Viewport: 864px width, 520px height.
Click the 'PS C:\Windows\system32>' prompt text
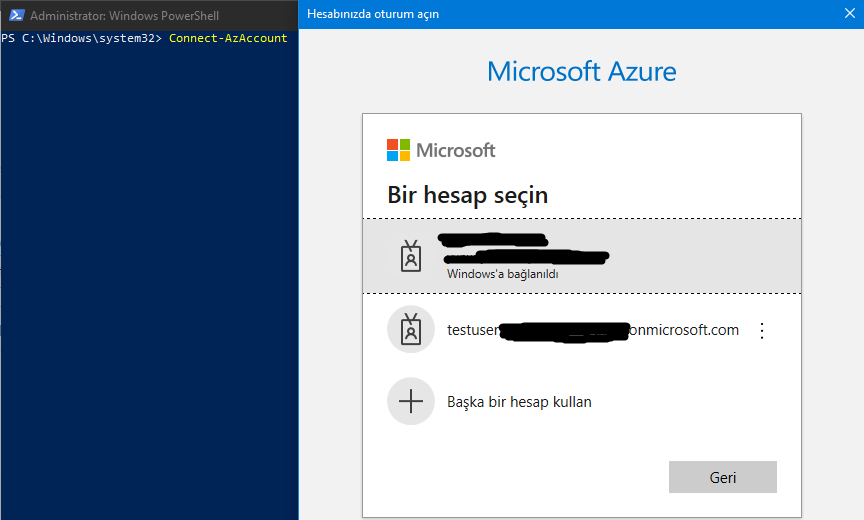(82, 38)
